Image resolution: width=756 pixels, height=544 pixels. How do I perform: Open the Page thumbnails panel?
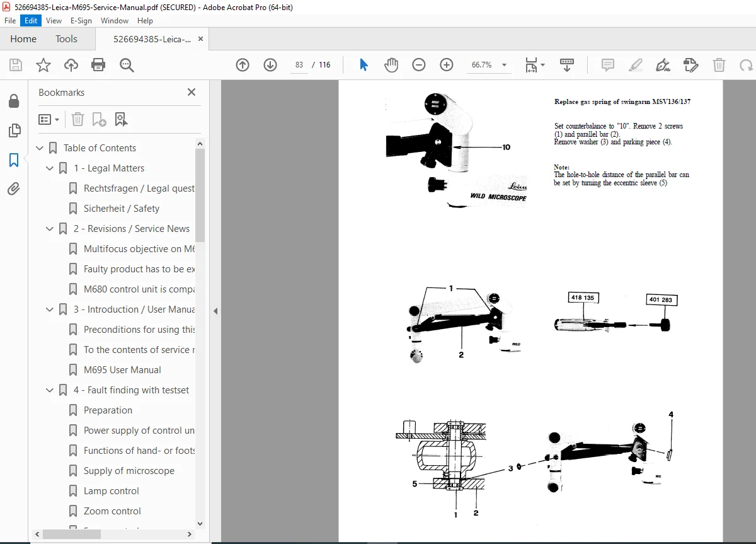tap(14, 131)
